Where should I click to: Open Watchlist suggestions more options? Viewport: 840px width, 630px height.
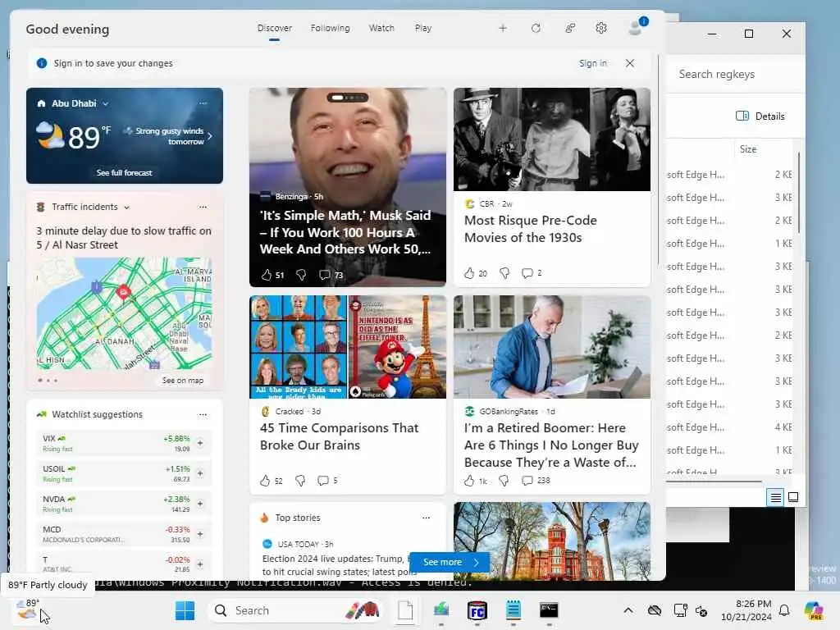[x=203, y=414]
